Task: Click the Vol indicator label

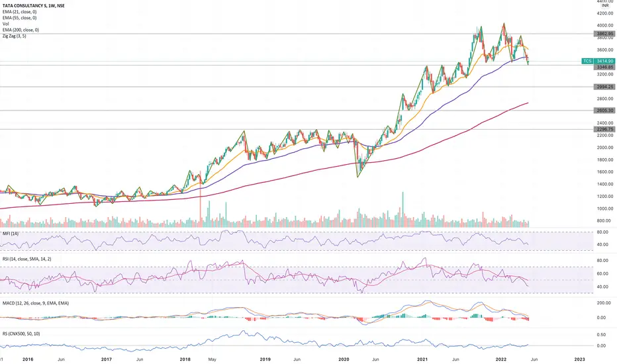Action: [5, 24]
